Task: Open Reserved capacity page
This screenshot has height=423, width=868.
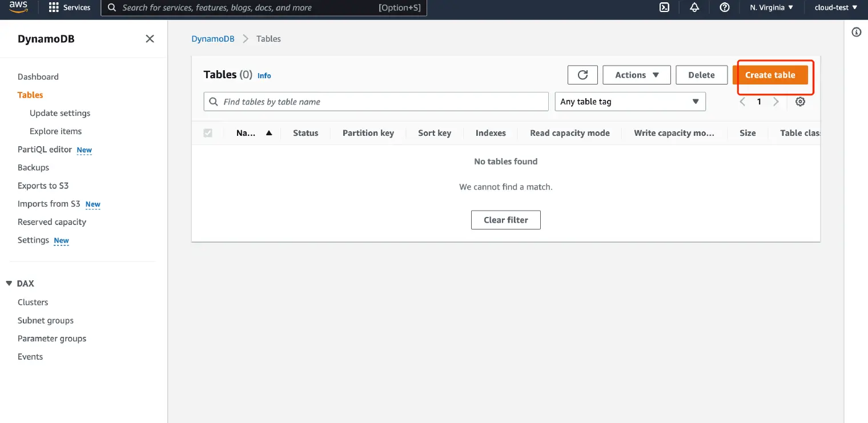Action: (x=52, y=222)
